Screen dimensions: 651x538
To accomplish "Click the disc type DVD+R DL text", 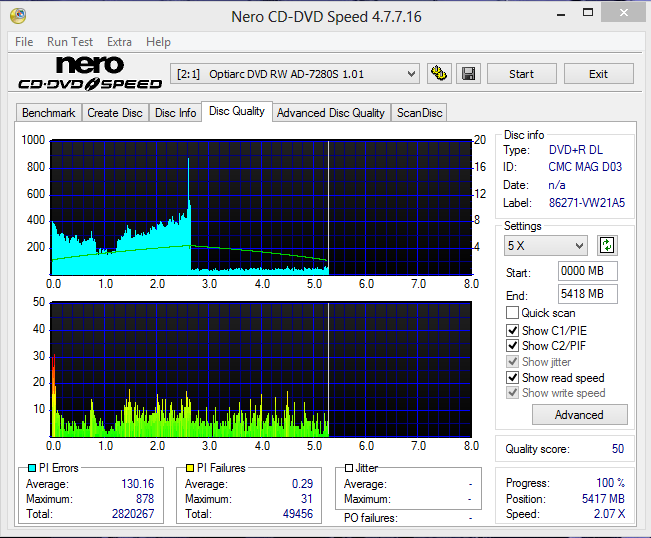I will click(x=576, y=150).
